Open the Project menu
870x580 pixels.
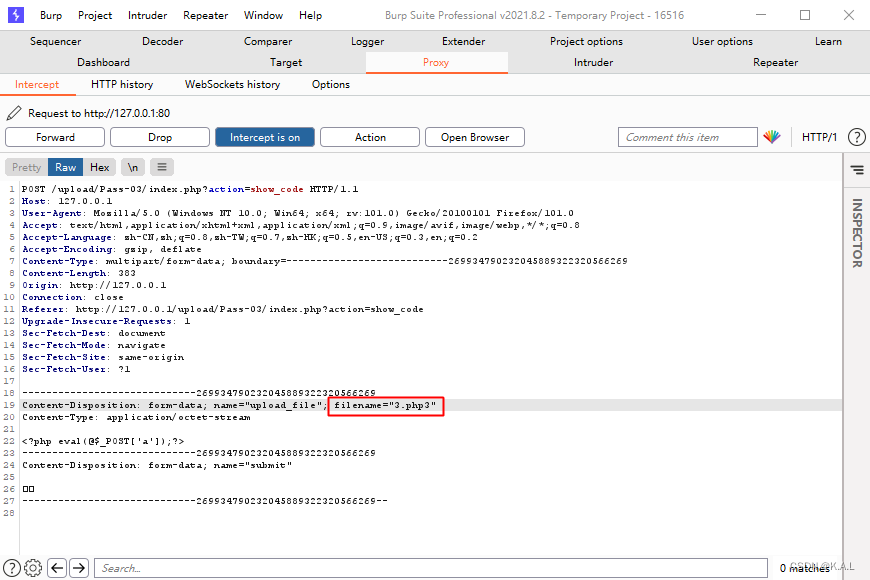[95, 16]
